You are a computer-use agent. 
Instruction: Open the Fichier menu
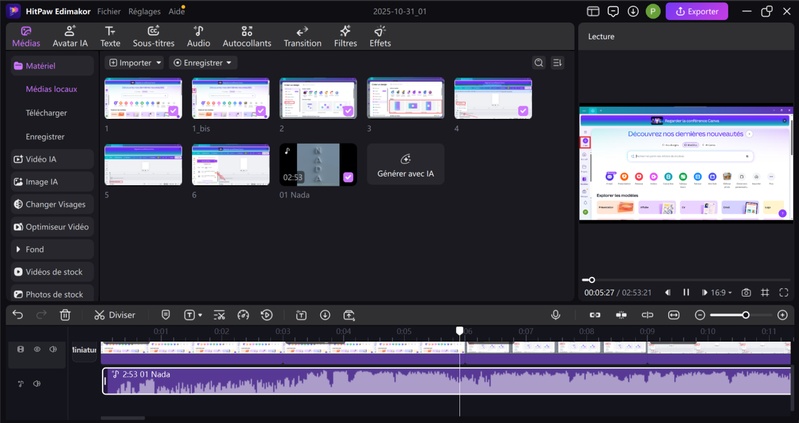coord(109,11)
